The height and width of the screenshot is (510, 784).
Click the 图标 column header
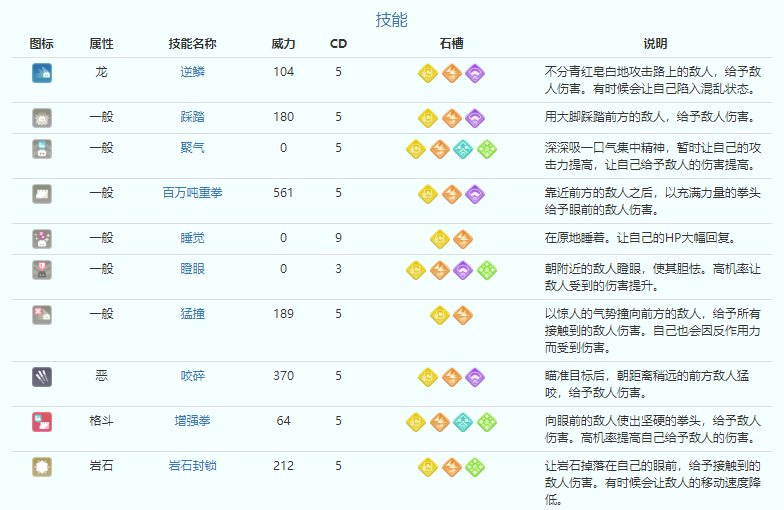click(x=42, y=44)
